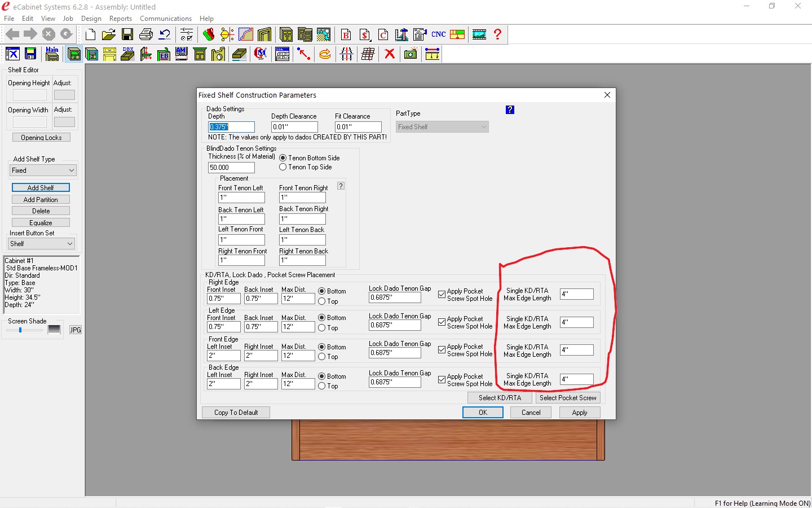Click the CNC toolbar icon
The image size is (812, 508).
(x=438, y=34)
